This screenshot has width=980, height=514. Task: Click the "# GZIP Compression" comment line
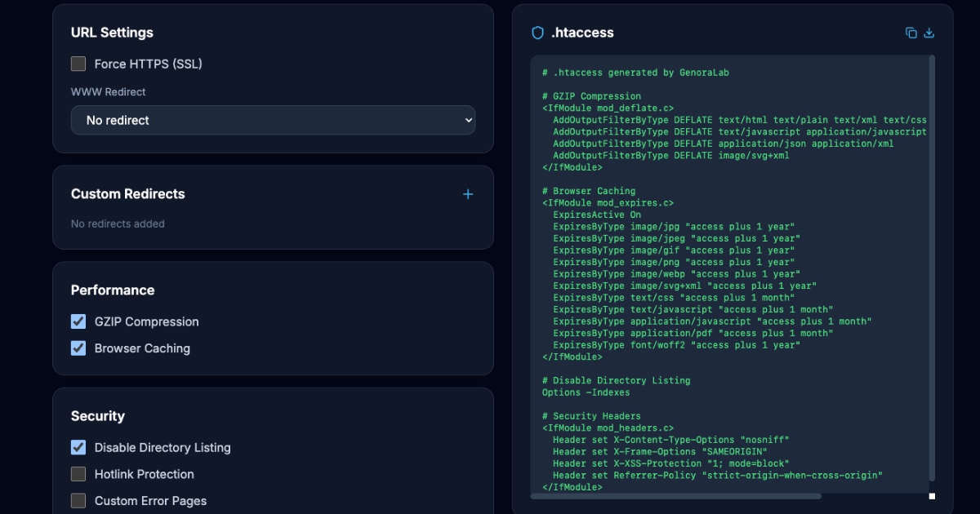coord(591,96)
